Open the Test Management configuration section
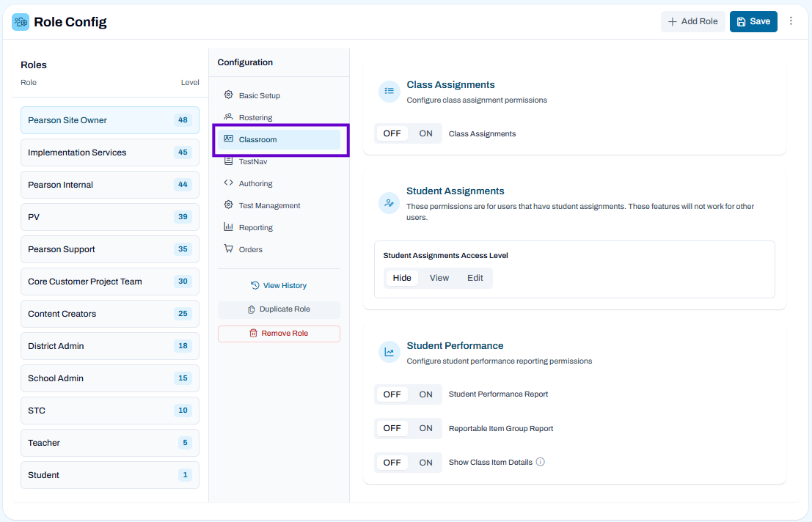This screenshot has height=522, width=812. pos(279,205)
